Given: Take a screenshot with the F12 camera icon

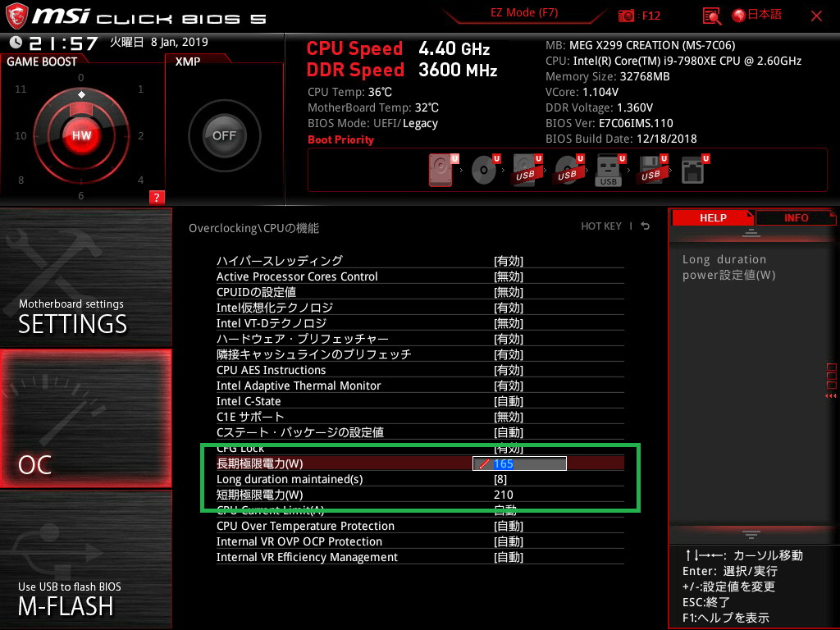Looking at the screenshot, I should (626, 16).
